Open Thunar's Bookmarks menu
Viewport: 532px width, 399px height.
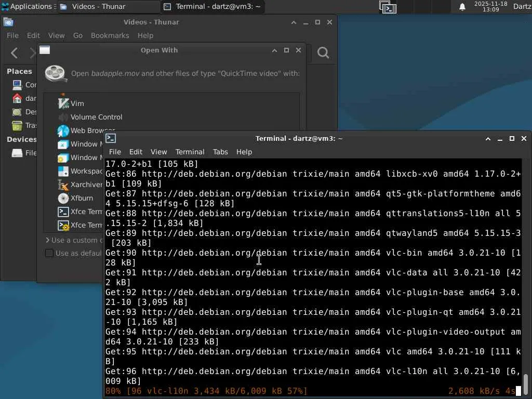[110, 36]
